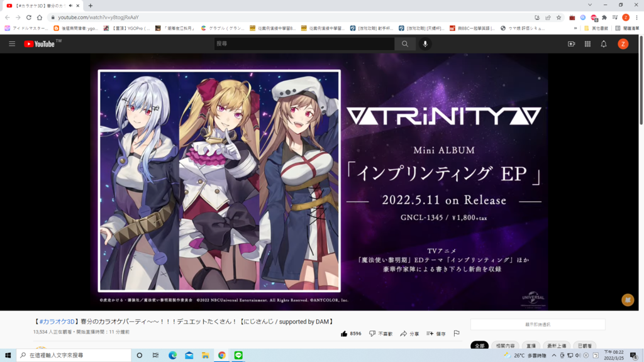Open LINE from the taskbar
644x362 pixels.
[238, 355]
